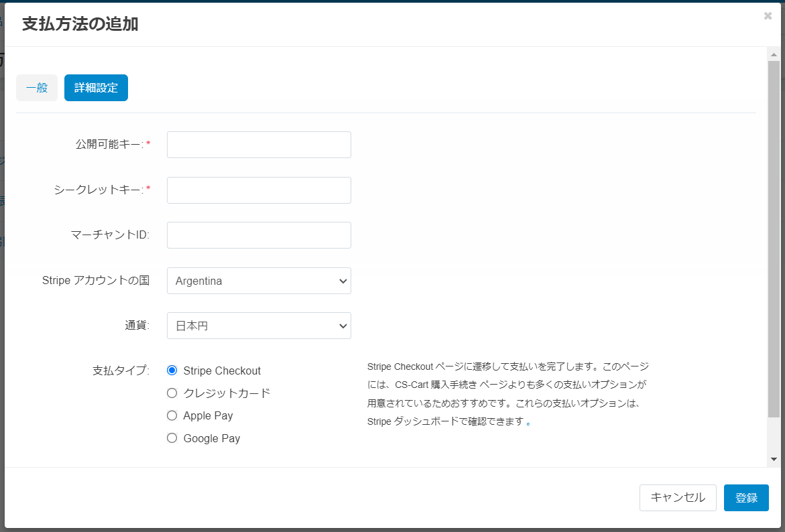785x532 pixels.
Task: Click the 日本円 currency selector arrow
Action: click(343, 326)
